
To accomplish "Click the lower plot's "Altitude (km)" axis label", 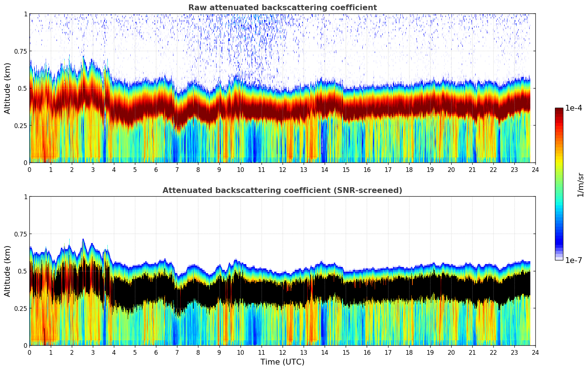I will pyautogui.click(x=8, y=271).
